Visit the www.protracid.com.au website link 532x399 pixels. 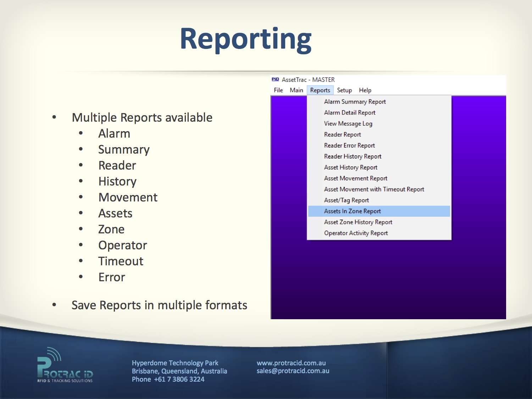(x=291, y=363)
